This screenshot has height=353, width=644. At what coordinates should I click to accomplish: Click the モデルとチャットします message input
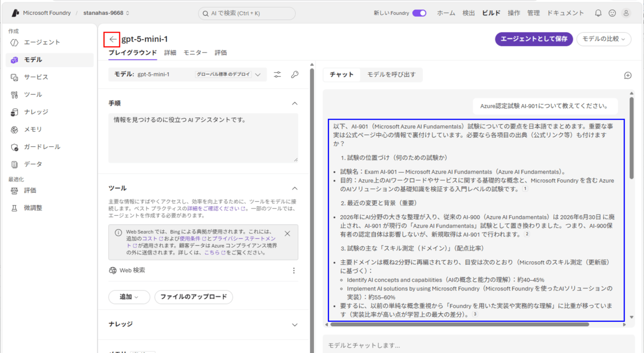pos(479,345)
